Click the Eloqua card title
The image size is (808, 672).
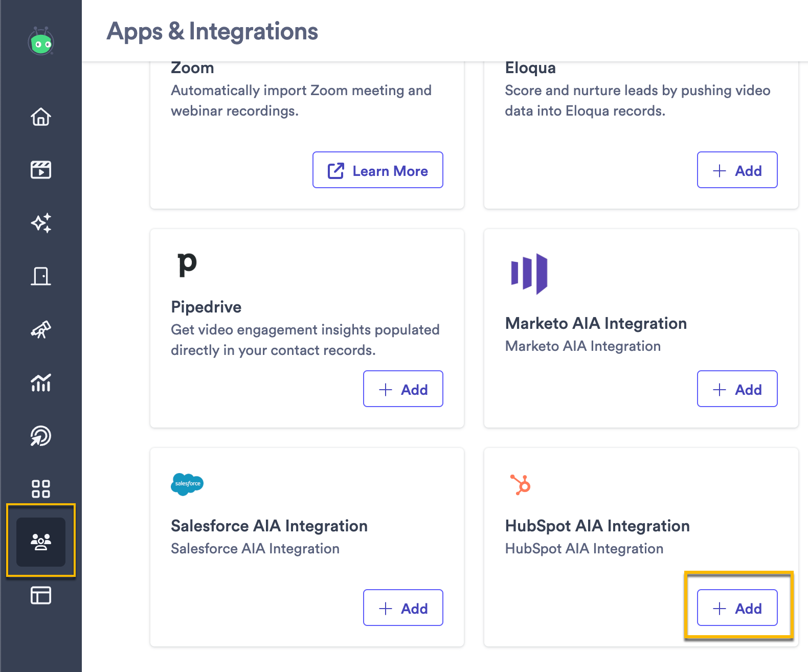pos(530,68)
